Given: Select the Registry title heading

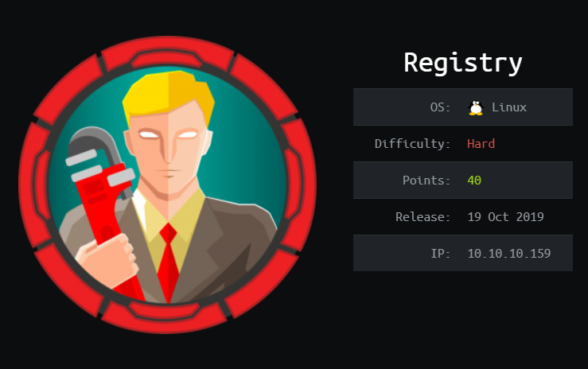Looking at the screenshot, I should [463, 63].
